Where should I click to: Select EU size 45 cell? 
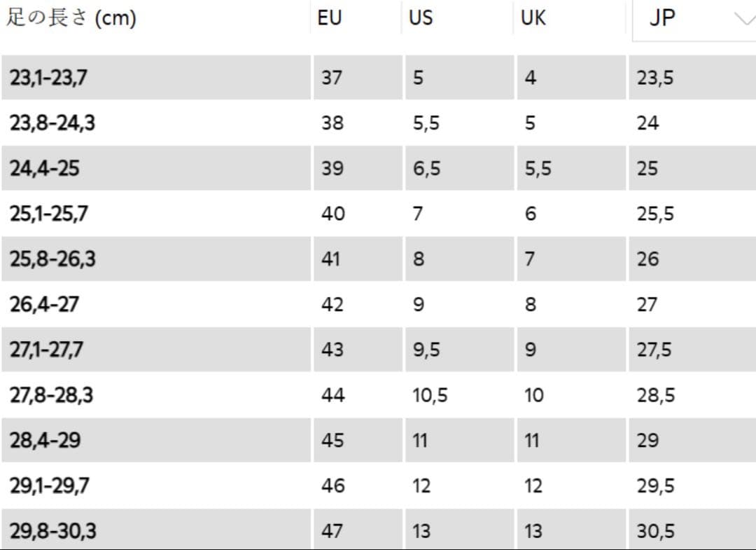[332, 440]
